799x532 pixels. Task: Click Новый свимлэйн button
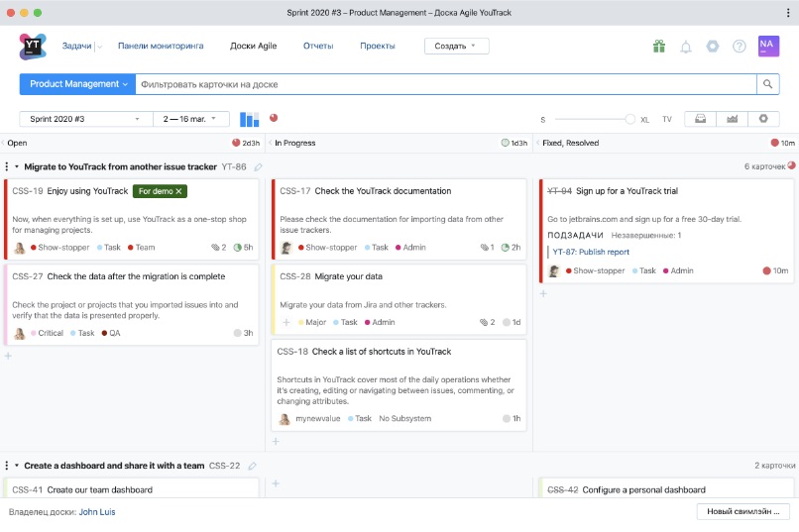(742, 511)
